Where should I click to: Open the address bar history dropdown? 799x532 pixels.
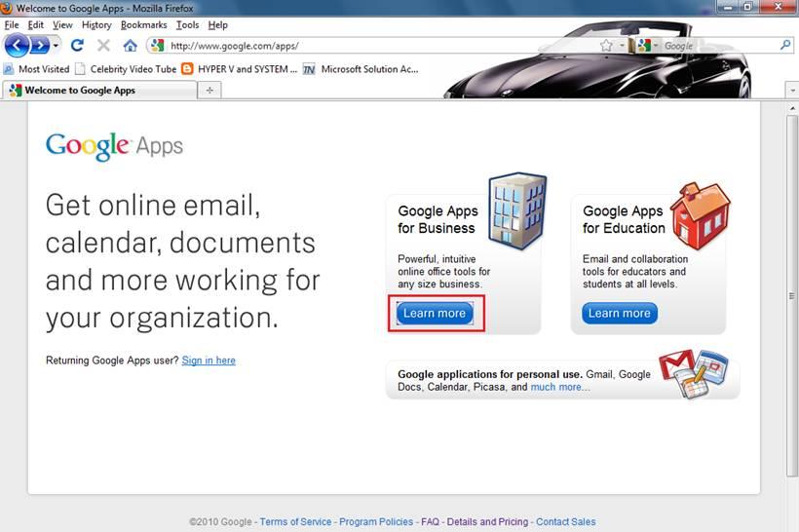[x=622, y=46]
